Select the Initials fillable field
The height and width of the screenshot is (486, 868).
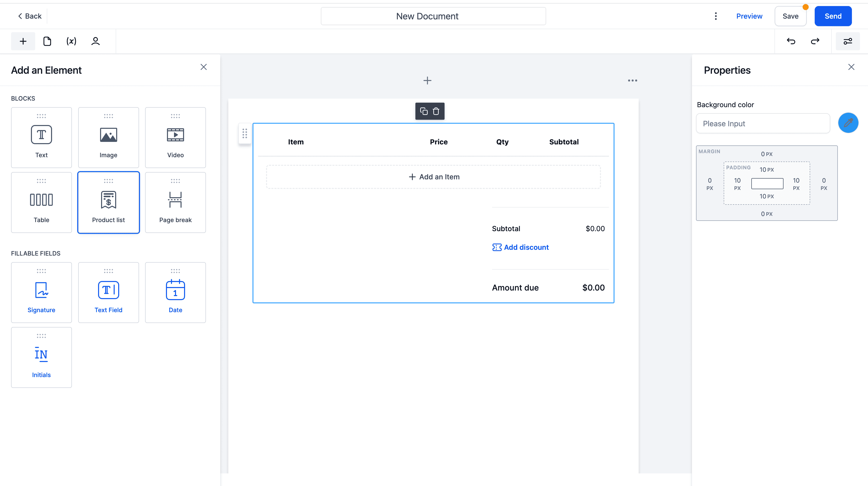(41, 358)
